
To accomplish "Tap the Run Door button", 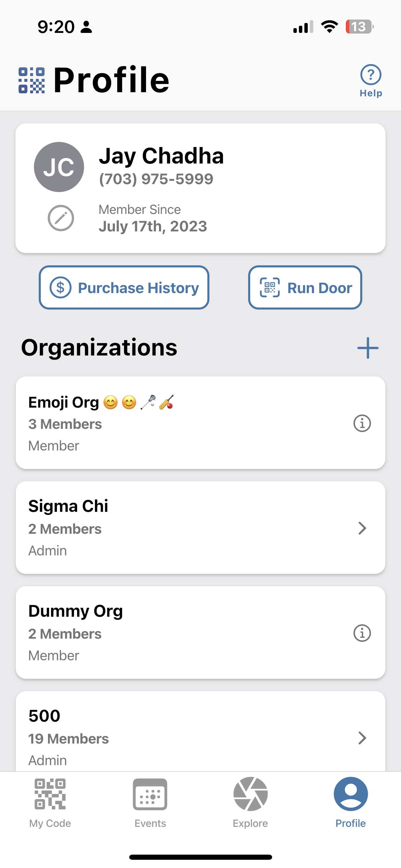I will tap(305, 287).
